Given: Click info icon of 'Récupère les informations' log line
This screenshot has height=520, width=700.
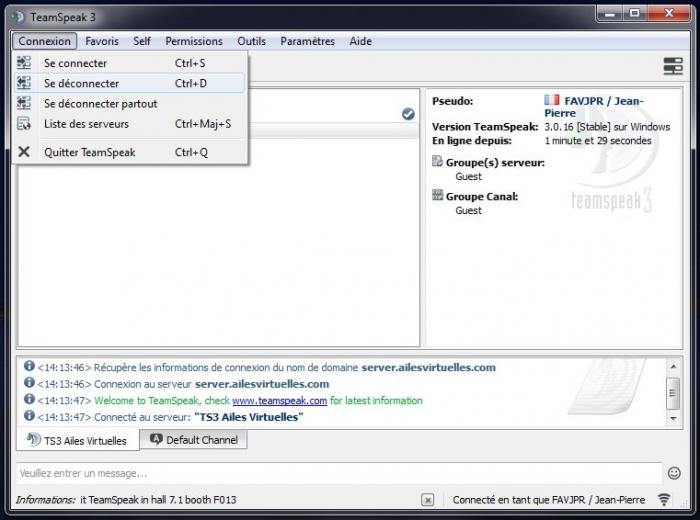Looking at the screenshot, I should (29, 366).
